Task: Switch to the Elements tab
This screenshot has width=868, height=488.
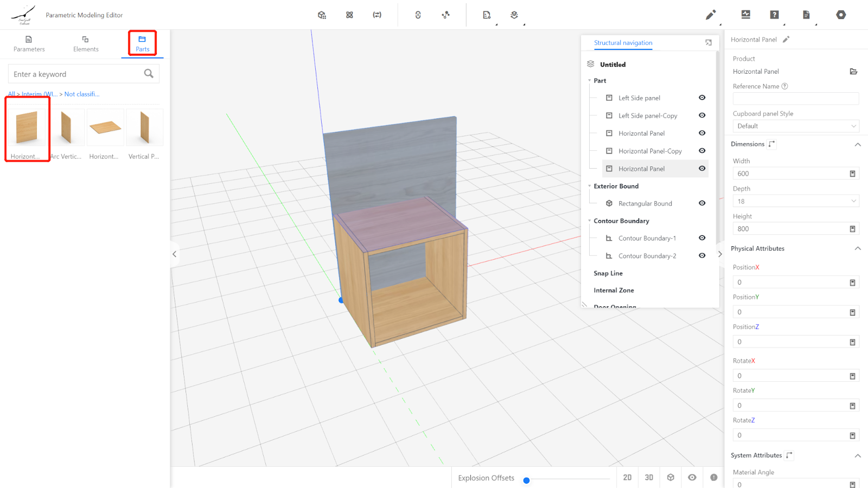Action: [86, 43]
